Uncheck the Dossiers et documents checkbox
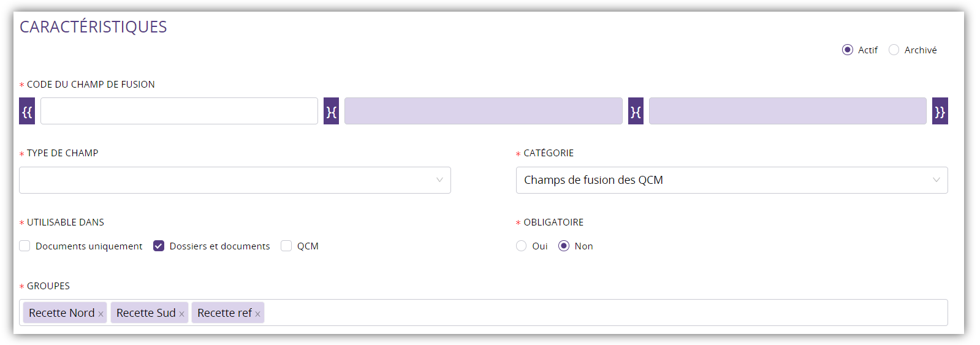Screen dimensions: 980x345 (x=159, y=246)
